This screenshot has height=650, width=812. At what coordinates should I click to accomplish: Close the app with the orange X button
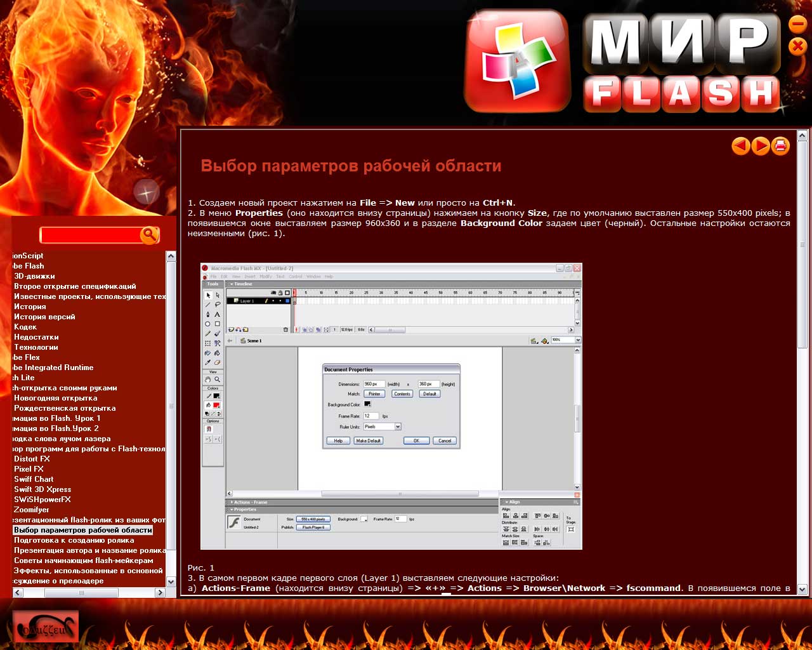point(797,46)
